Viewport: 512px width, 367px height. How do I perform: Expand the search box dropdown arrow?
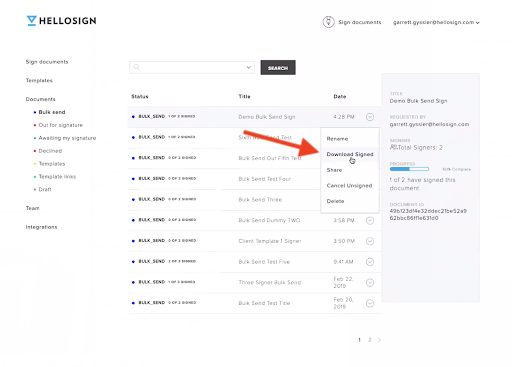(248, 67)
